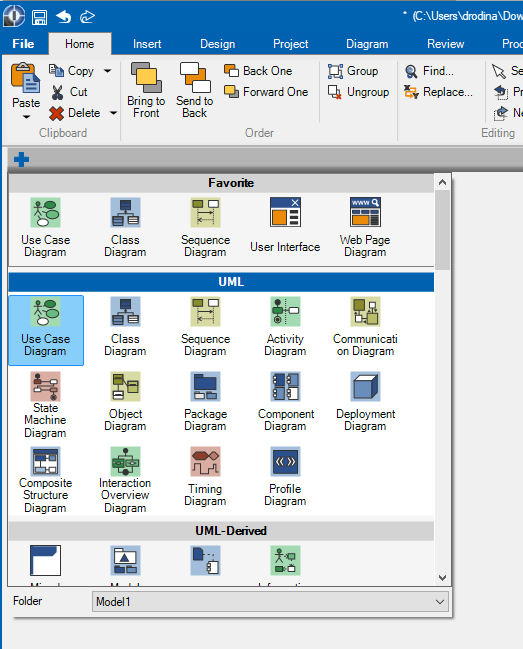Viewport: 523px width, 649px height.
Task: Create an Activity Diagram
Action: 285,327
